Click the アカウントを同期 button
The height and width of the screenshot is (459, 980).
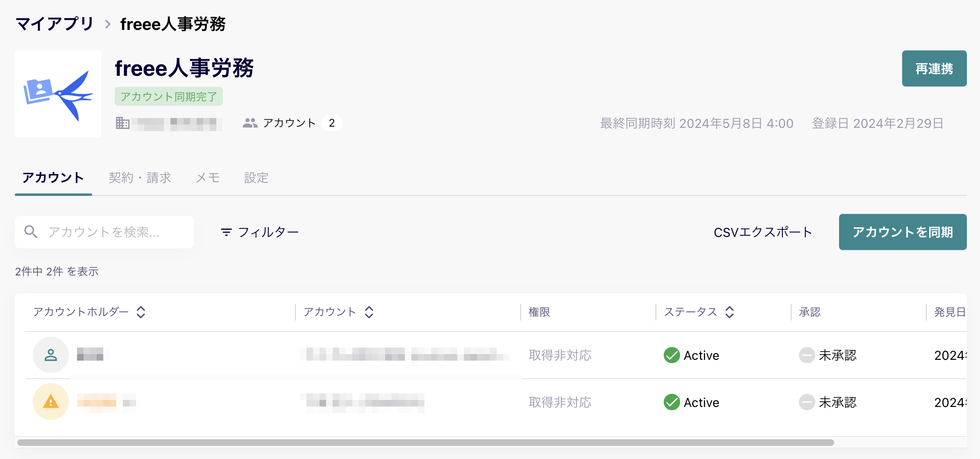[x=903, y=232]
